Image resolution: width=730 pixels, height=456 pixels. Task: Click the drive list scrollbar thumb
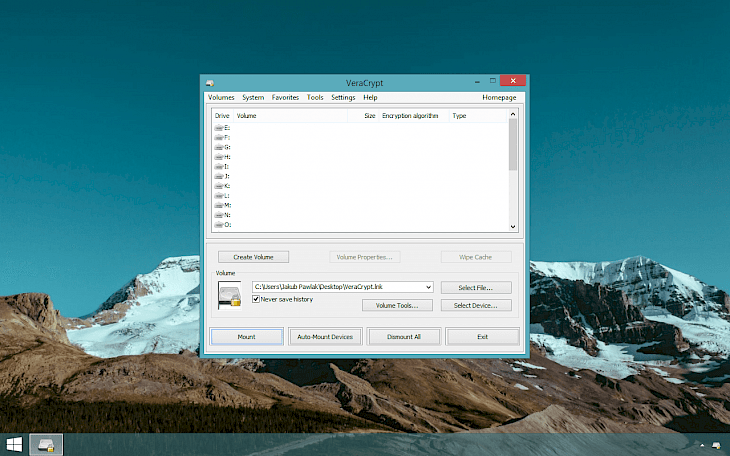(513, 144)
